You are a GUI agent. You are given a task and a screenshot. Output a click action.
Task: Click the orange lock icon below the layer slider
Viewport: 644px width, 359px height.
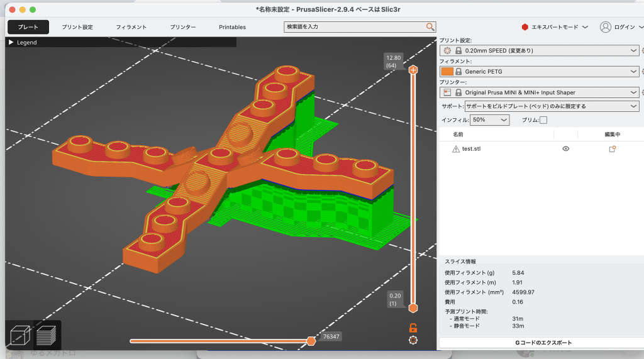tap(413, 328)
